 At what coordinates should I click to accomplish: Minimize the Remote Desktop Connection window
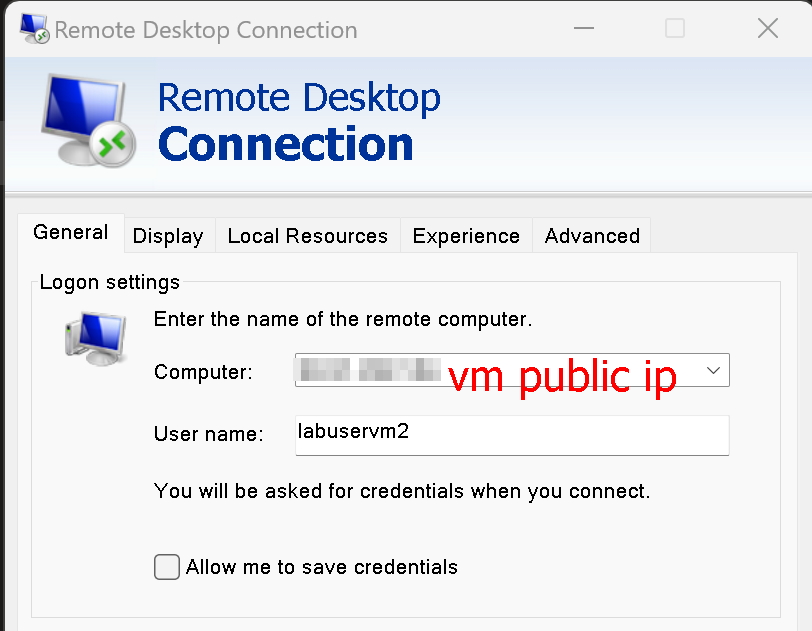[x=584, y=28]
